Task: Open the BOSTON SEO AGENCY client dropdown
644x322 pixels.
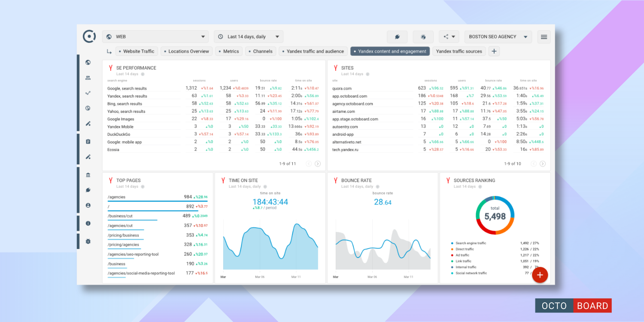Action: [x=498, y=37]
